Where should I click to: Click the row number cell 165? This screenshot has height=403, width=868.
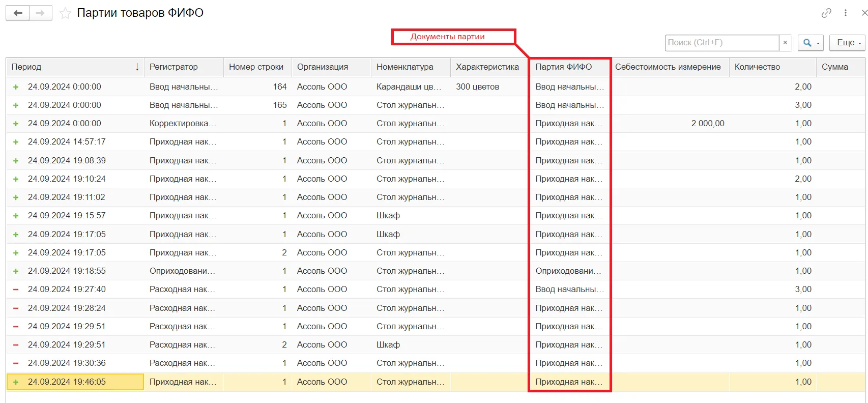(x=257, y=105)
